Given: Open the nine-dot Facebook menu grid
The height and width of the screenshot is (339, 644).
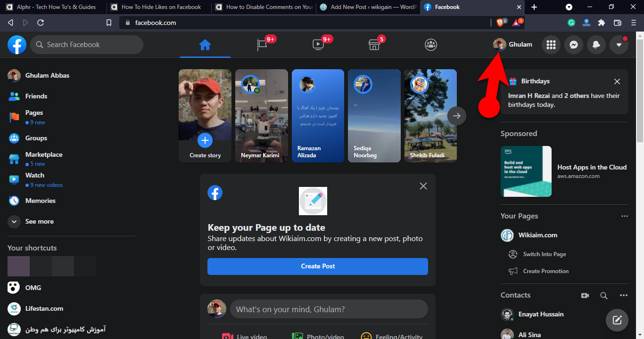Looking at the screenshot, I should pos(550,45).
